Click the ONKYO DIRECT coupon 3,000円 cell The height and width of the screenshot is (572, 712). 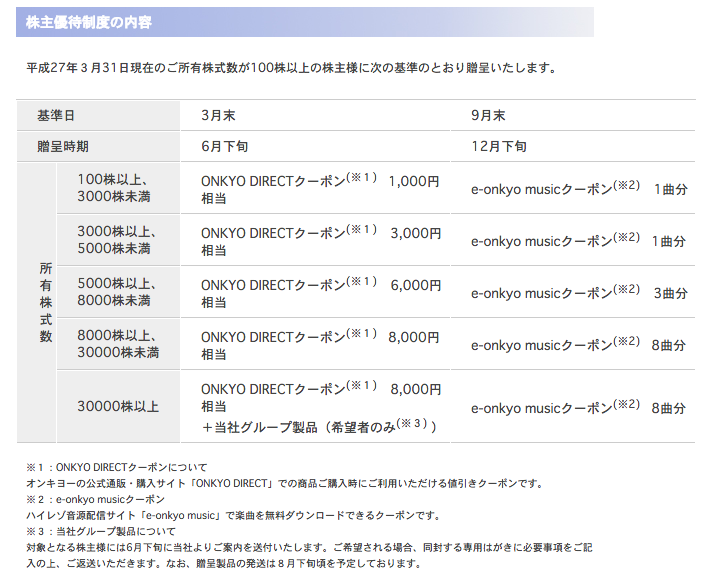point(315,240)
